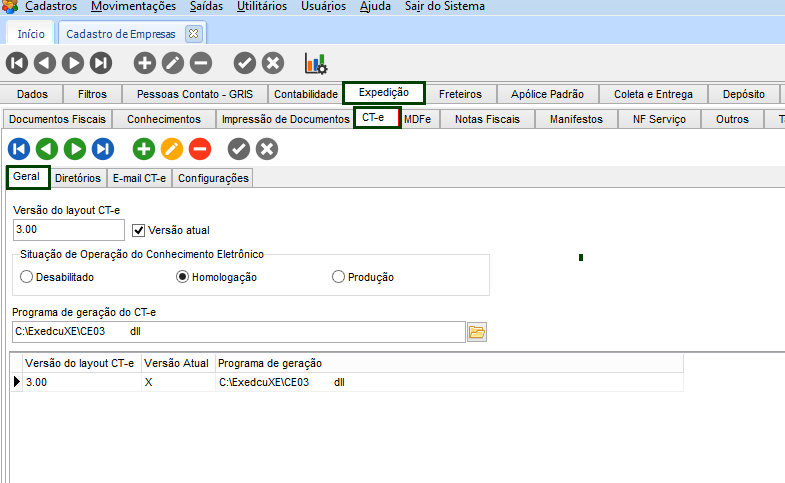Go to previous record in gray toolbar

coord(45,63)
